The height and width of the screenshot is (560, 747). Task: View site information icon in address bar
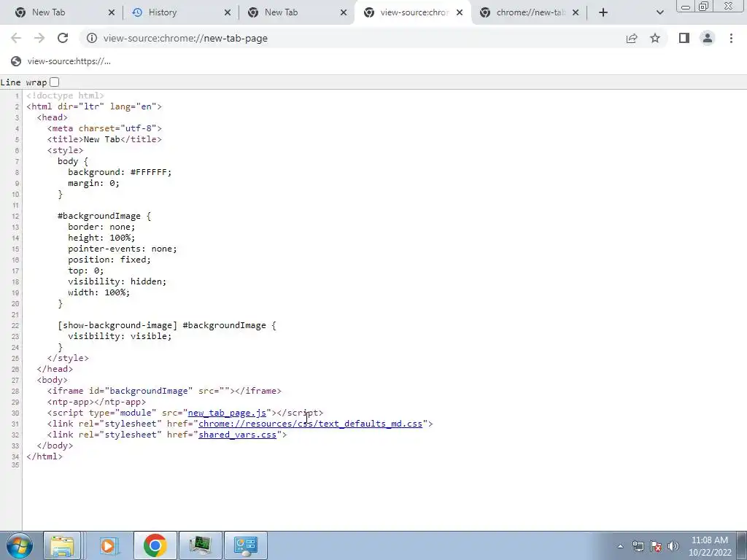[91, 38]
